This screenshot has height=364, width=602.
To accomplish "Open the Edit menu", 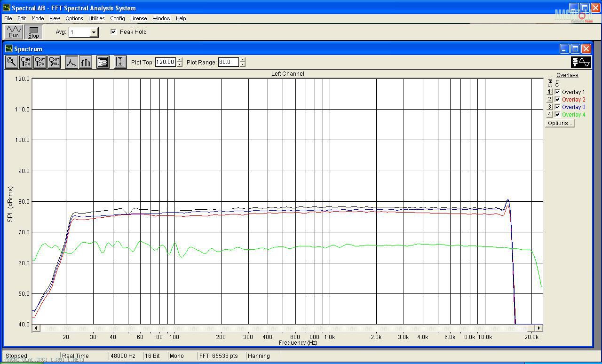I will click(22, 18).
